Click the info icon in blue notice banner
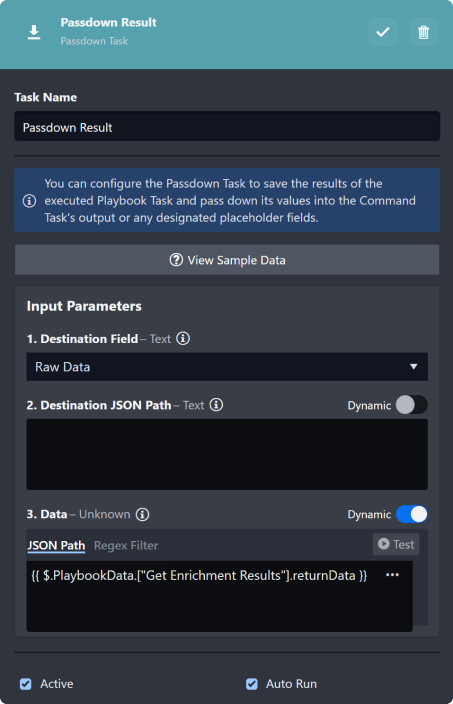453x704 pixels. (30, 201)
